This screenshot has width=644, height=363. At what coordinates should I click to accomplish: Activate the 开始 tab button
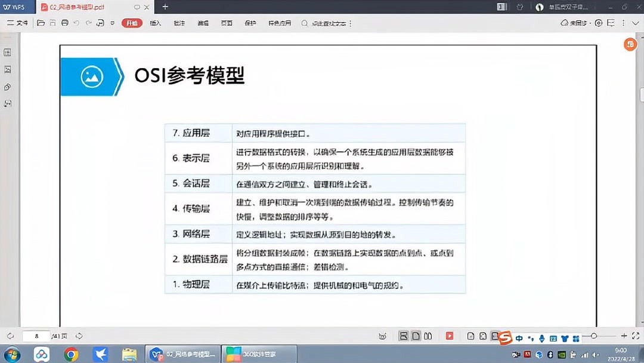132,23
